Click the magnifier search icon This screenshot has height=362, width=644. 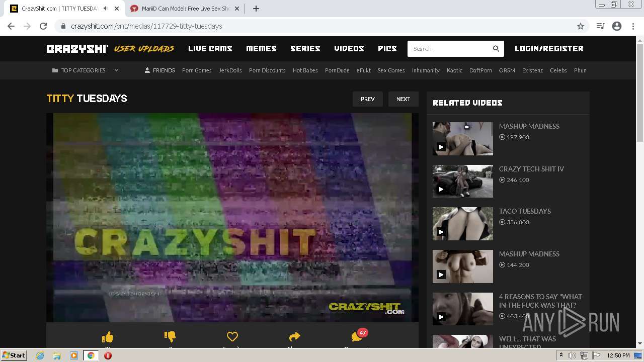496,49
